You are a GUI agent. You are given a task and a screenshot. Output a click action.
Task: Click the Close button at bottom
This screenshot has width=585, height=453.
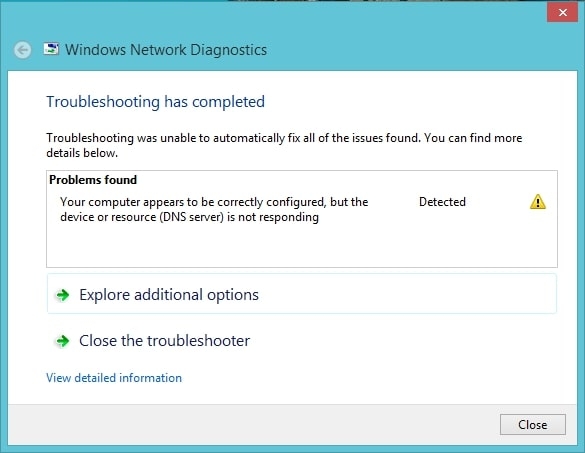(533, 425)
